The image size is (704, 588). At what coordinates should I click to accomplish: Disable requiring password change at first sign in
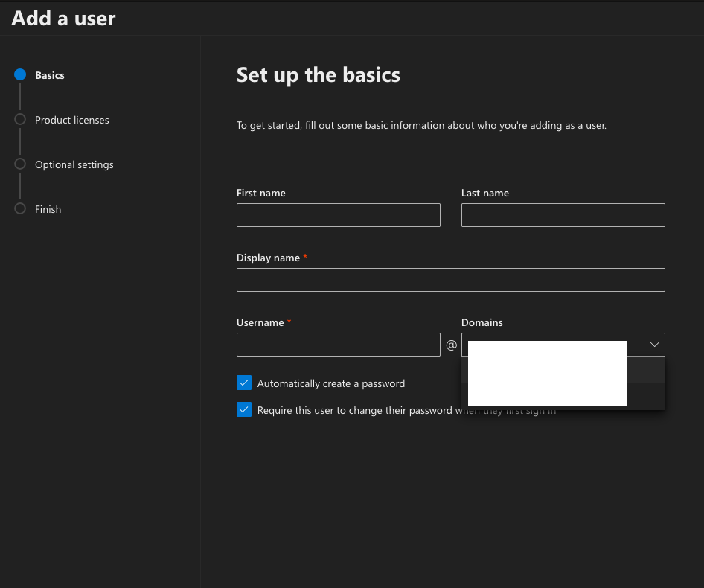pos(244,409)
